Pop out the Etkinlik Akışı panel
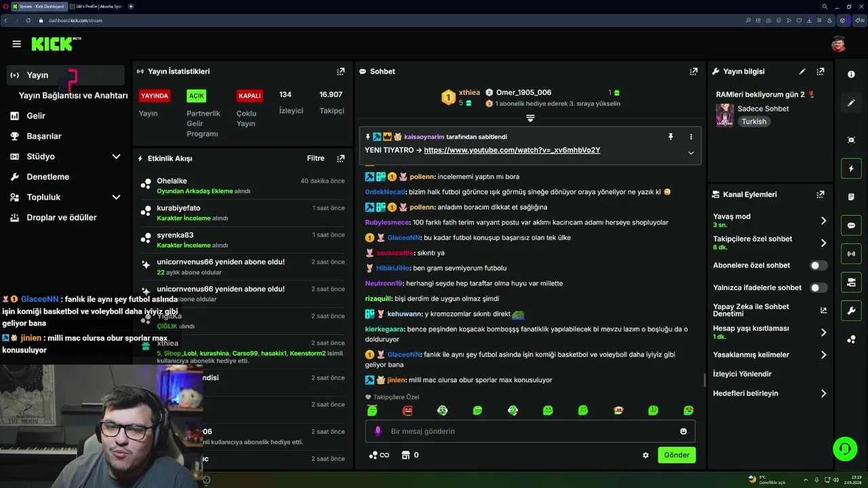 340,159
